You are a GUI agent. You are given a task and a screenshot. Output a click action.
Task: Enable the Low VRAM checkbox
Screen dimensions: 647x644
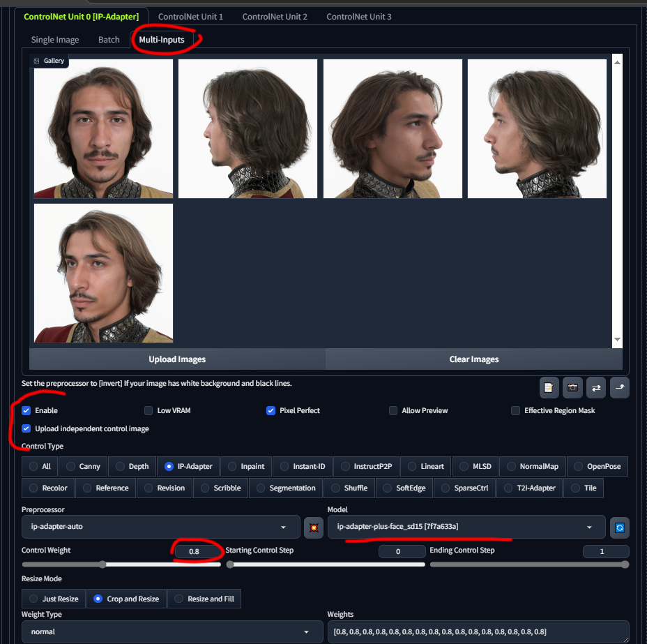click(x=149, y=410)
